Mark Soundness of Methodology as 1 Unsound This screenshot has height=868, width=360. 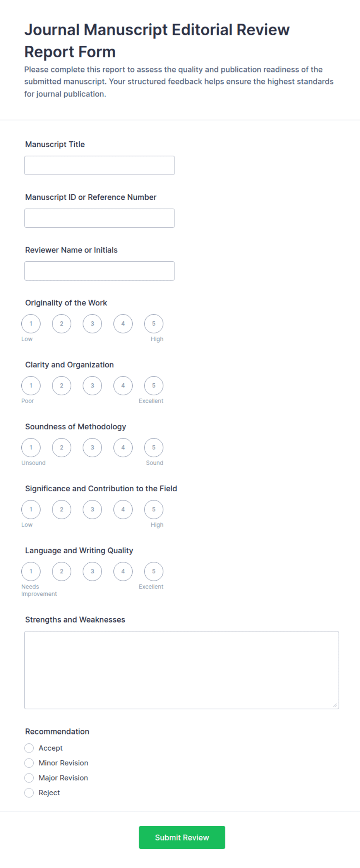click(x=31, y=448)
